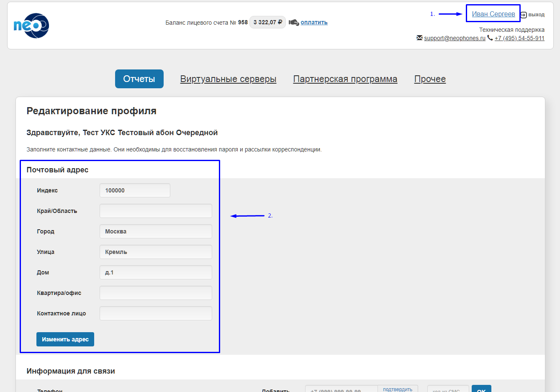
Task: Click the Улица field containing Кремль
Action: [x=156, y=252]
